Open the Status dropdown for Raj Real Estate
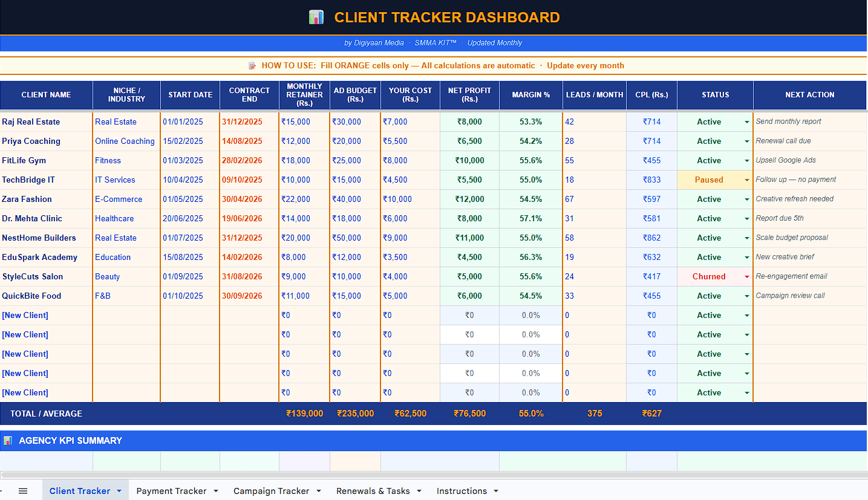The width and height of the screenshot is (868, 500). click(x=747, y=122)
